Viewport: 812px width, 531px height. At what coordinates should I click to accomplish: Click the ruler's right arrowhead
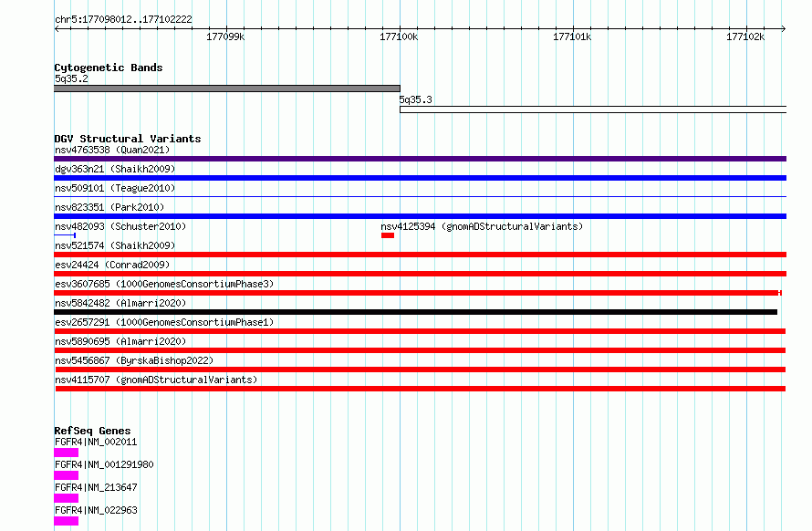784,29
